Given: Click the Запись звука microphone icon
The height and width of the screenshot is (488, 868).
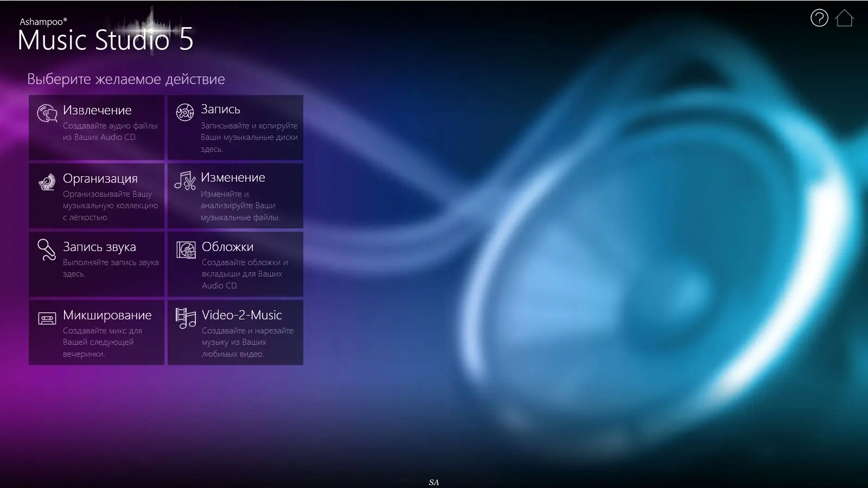Looking at the screenshot, I should 47,249.
